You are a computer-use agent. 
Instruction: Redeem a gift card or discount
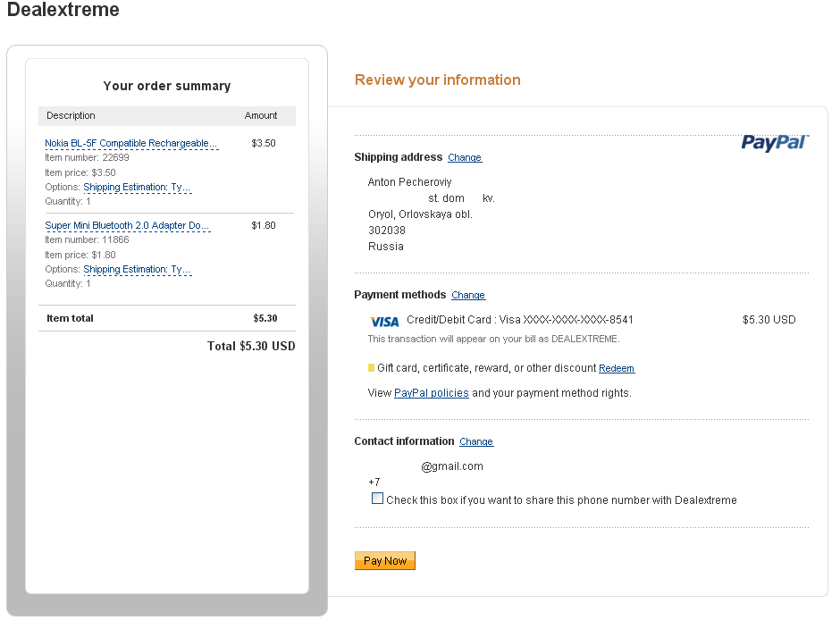click(617, 368)
